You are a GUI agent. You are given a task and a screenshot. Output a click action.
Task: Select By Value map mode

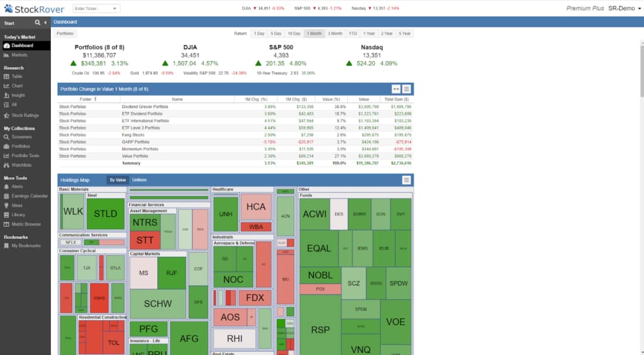[118, 180]
